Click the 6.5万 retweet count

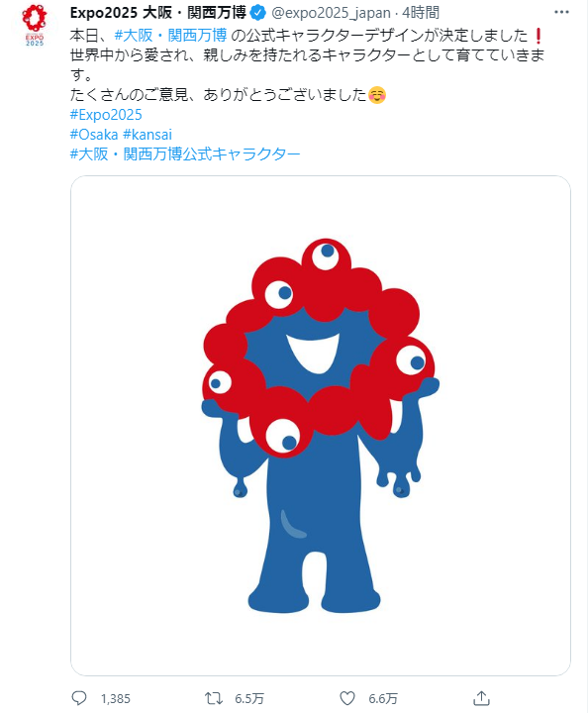pyautogui.click(x=249, y=698)
